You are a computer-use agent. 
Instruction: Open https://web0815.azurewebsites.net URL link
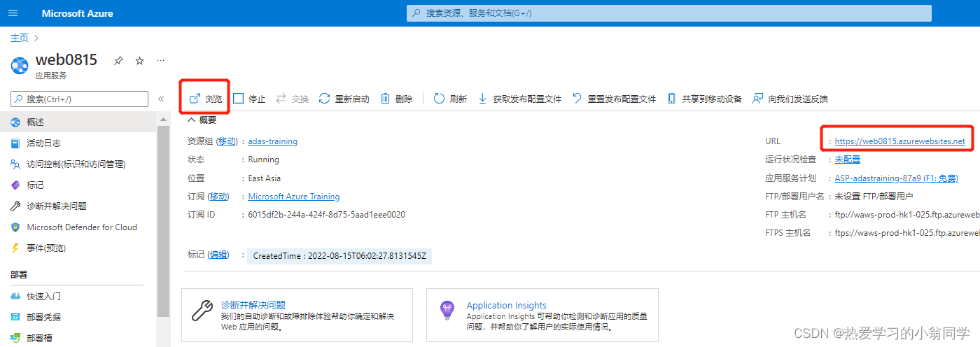[x=900, y=141]
